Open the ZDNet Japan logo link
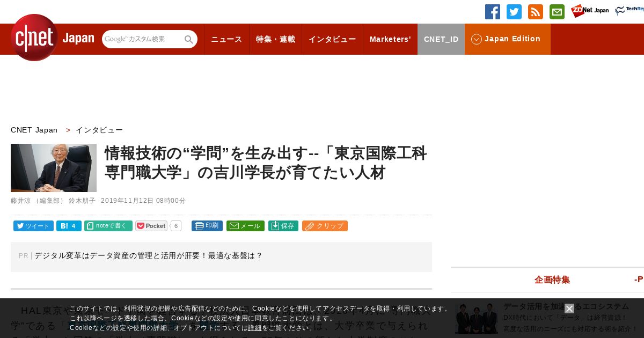 pyautogui.click(x=589, y=11)
